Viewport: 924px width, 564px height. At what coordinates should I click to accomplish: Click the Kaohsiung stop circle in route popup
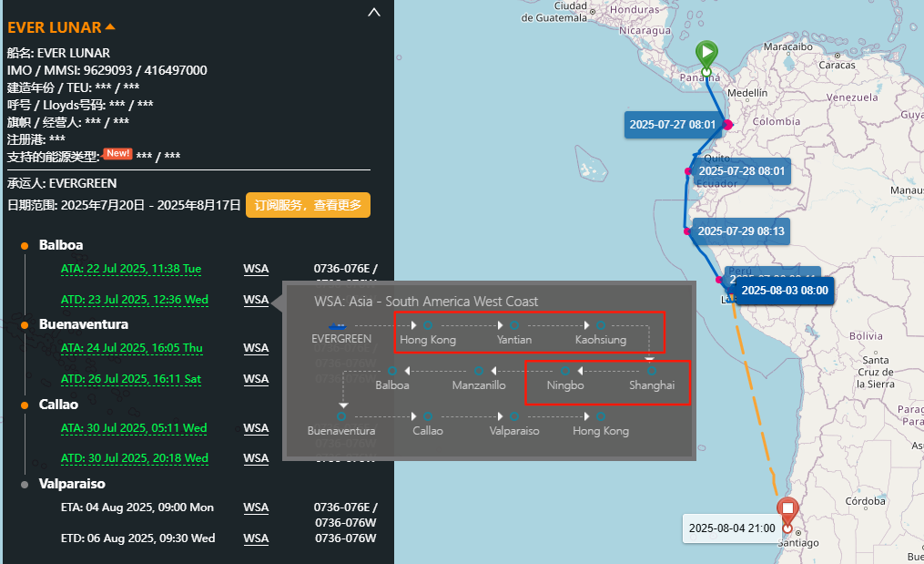click(601, 325)
